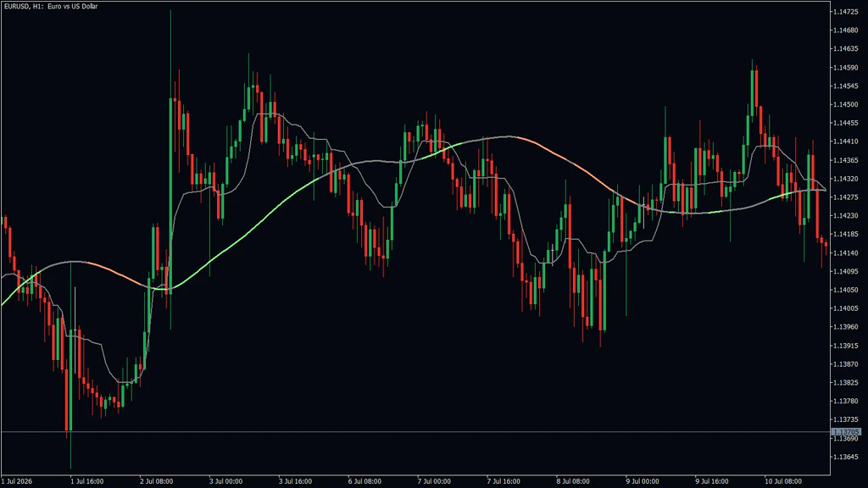
Task: Click price label 1.14230 on axis
Action: [846, 216]
